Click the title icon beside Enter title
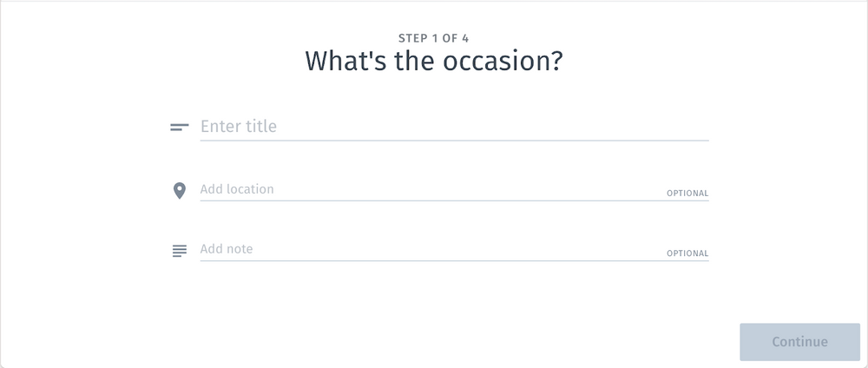 180,127
